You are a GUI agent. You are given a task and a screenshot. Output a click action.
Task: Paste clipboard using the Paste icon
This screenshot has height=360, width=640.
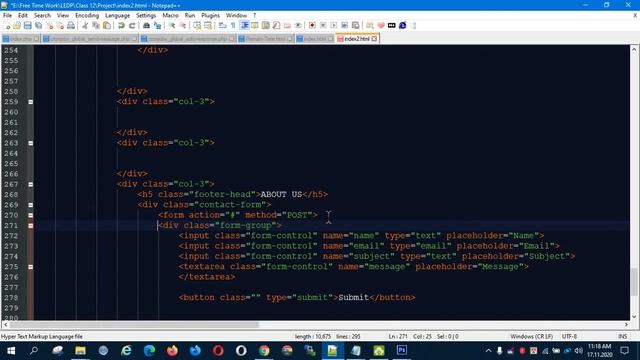click(x=107, y=25)
